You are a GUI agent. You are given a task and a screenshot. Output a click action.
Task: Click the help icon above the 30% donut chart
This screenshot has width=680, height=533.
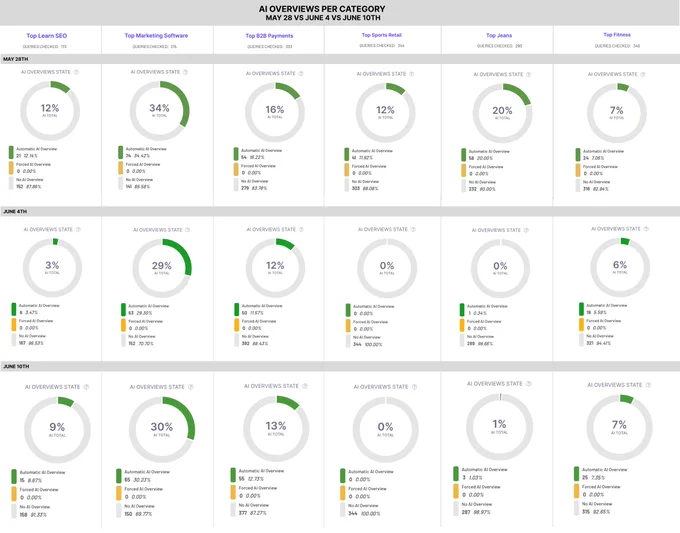[x=191, y=387]
